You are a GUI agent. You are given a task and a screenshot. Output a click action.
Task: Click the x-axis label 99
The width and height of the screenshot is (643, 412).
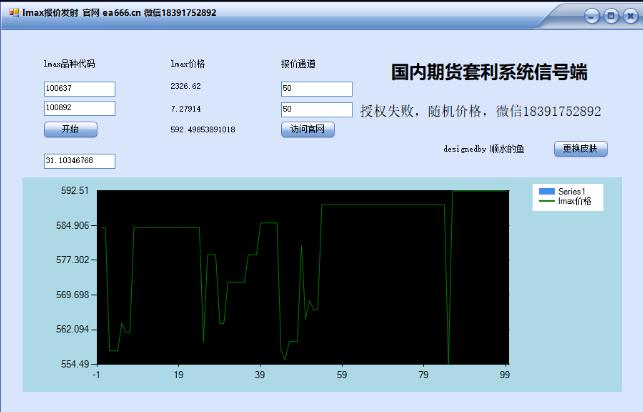505,375
